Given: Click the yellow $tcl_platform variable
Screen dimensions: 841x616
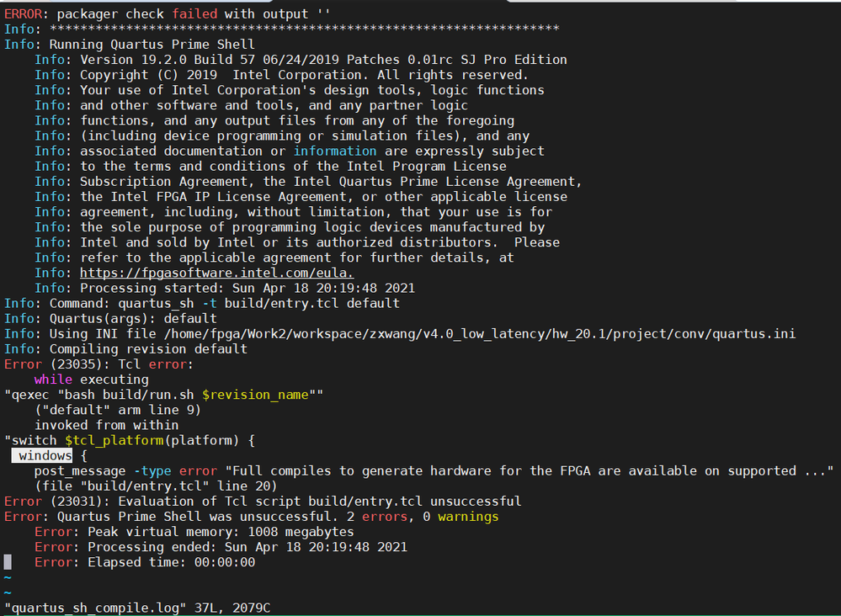Looking at the screenshot, I should [x=114, y=441].
